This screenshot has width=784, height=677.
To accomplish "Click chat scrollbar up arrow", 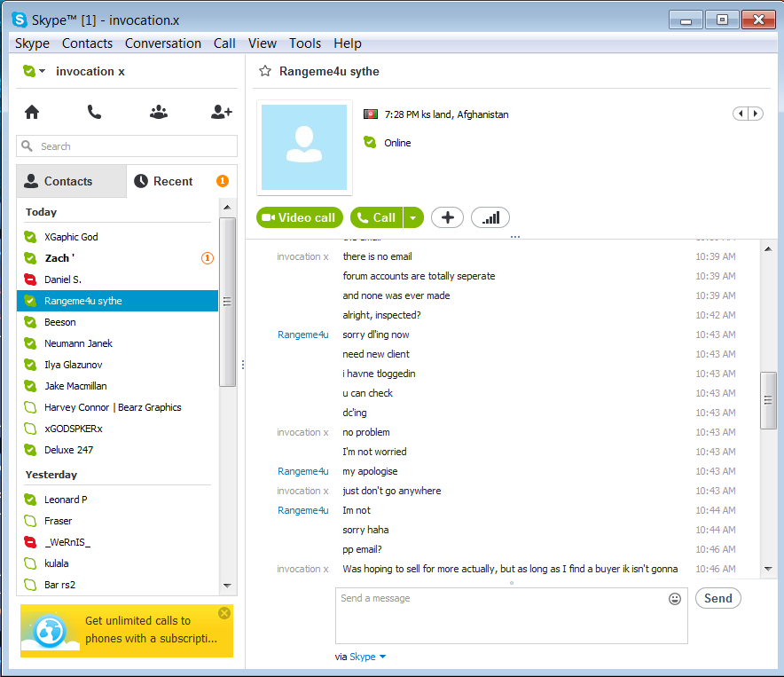I will 769,249.
